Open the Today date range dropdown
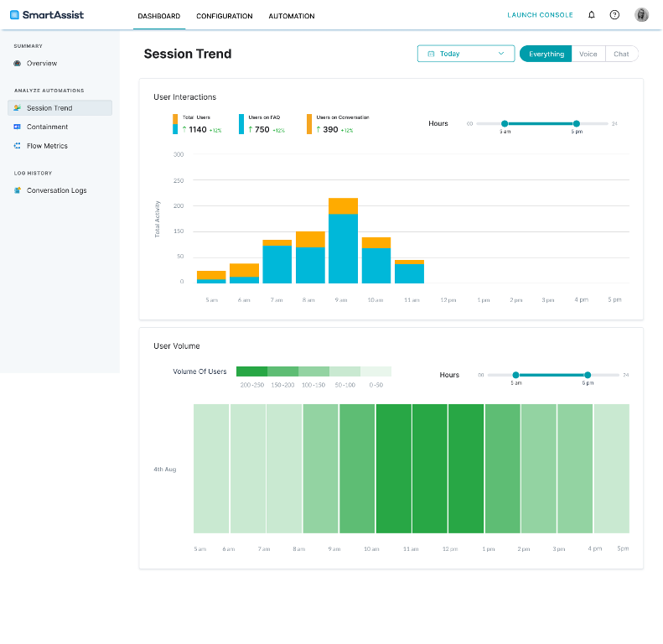The height and width of the screenshot is (644, 663). [x=465, y=54]
